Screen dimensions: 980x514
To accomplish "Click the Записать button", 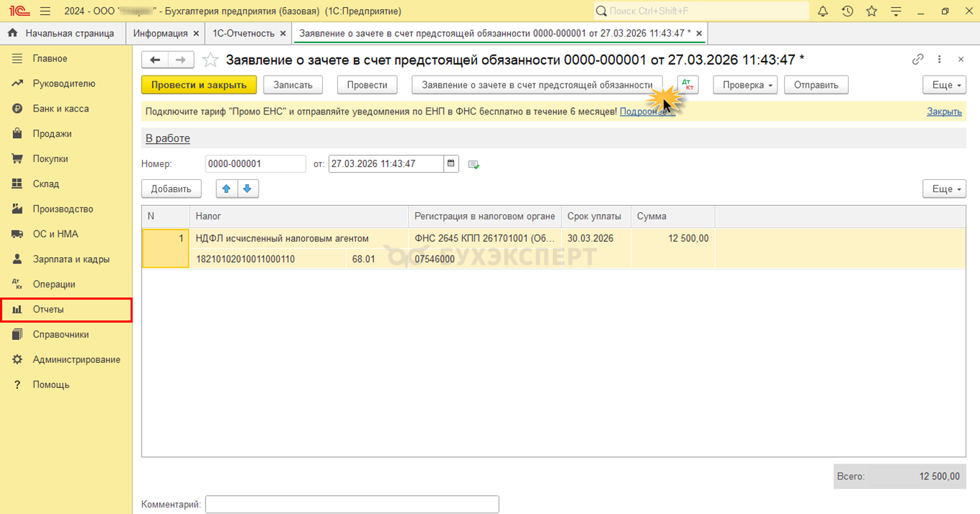I will 293,85.
